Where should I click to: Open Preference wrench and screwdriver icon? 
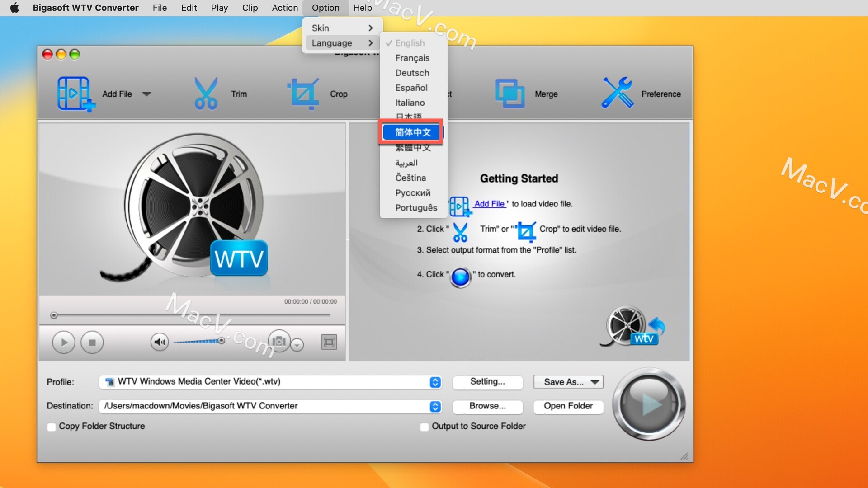[617, 93]
